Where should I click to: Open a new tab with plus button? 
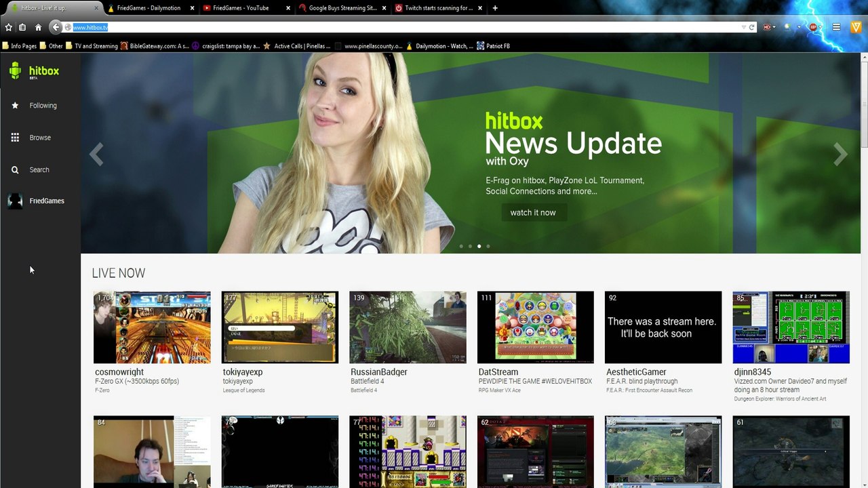tap(495, 8)
